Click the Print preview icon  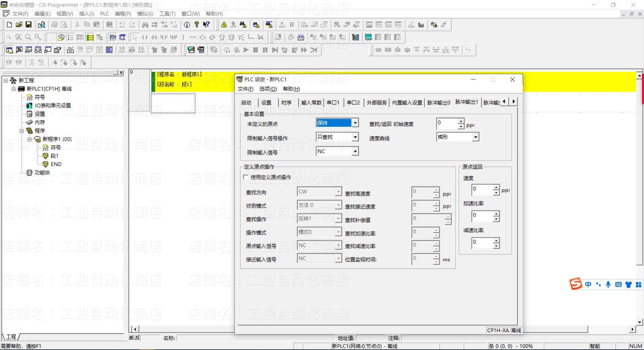(x=64, y=25)
